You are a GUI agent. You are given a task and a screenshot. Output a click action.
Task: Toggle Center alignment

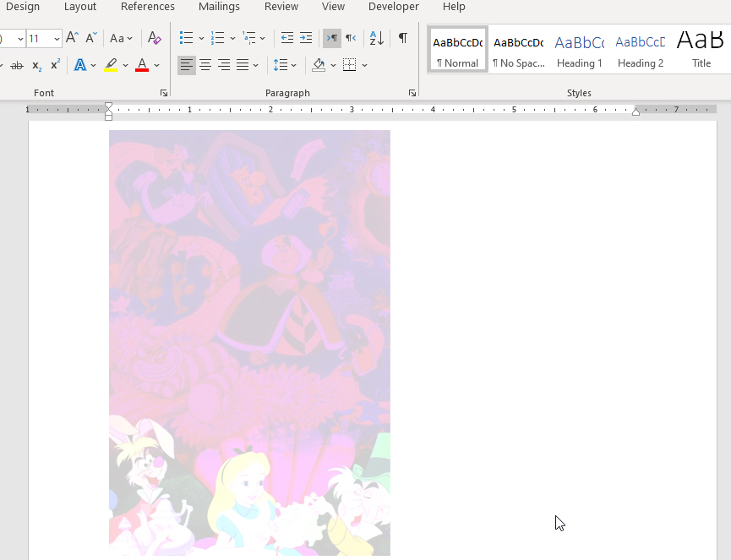pos(205,65)
